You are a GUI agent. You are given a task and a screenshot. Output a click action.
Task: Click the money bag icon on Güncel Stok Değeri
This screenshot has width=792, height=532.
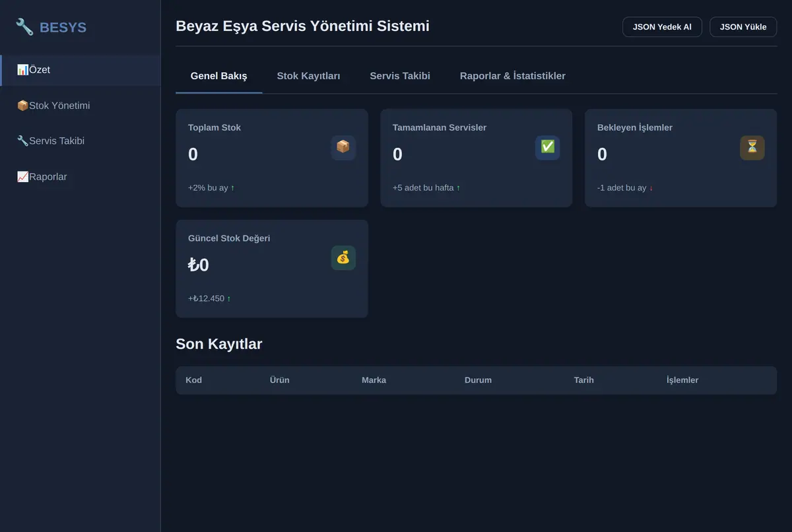343,258
